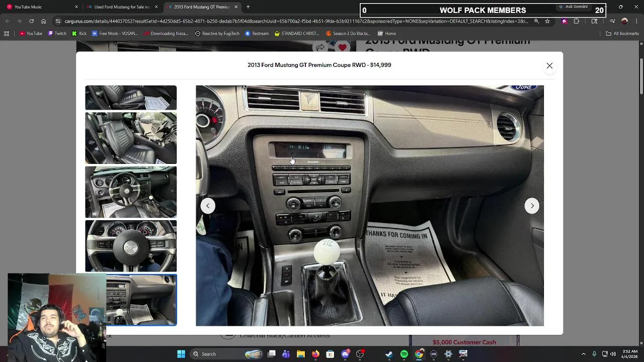Open a new browser tab
The image size is (644, 362).
[248, 7]
